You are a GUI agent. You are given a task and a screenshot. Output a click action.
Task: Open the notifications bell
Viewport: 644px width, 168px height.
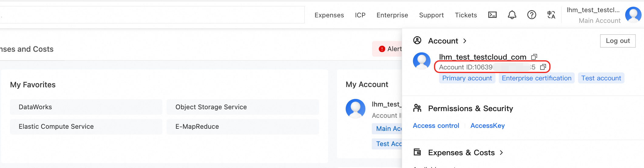(512, 15)
